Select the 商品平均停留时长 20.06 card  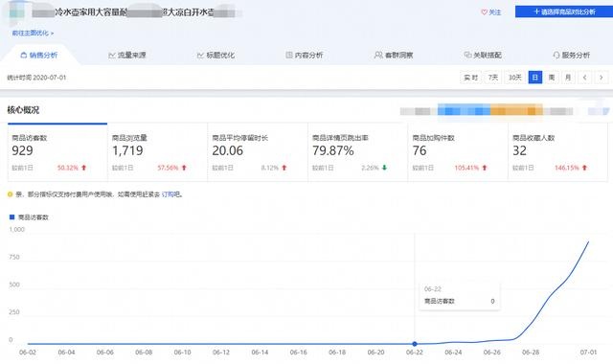tap(258, 152)
